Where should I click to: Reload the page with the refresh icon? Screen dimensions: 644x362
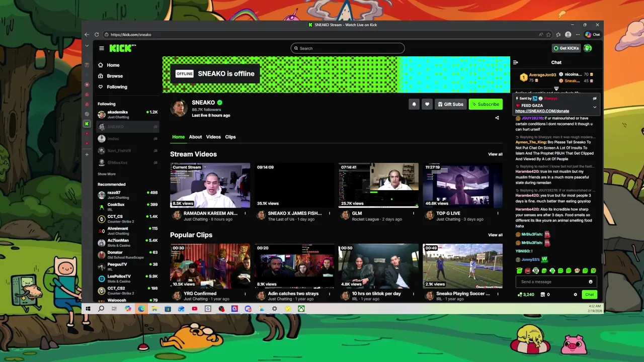point(97,35)
